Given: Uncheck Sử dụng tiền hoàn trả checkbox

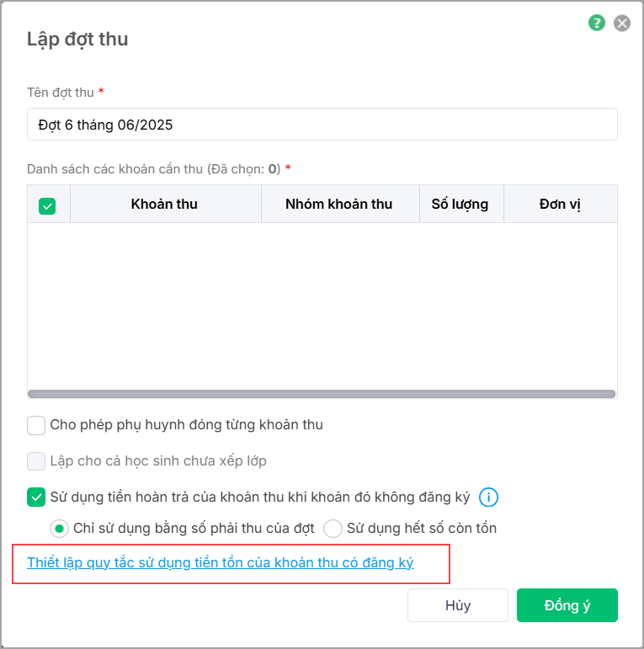Looking at the screenshot, I should [x=36, y=497].
